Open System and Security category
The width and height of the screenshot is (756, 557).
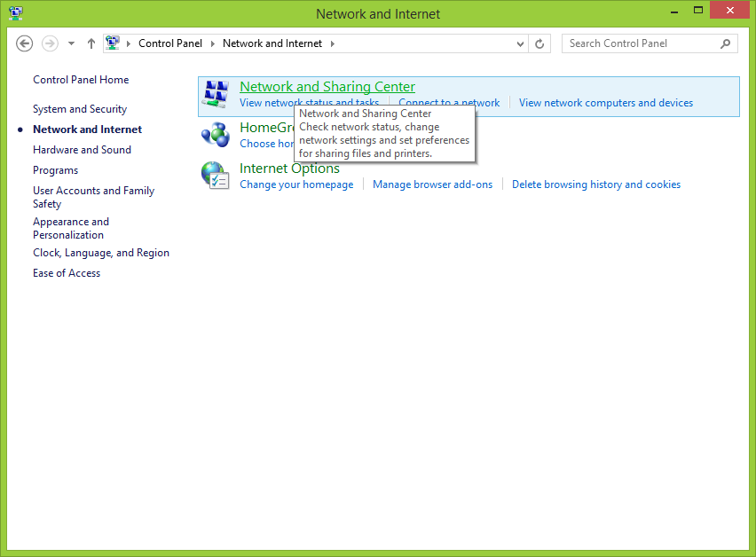tap(80, 109)
